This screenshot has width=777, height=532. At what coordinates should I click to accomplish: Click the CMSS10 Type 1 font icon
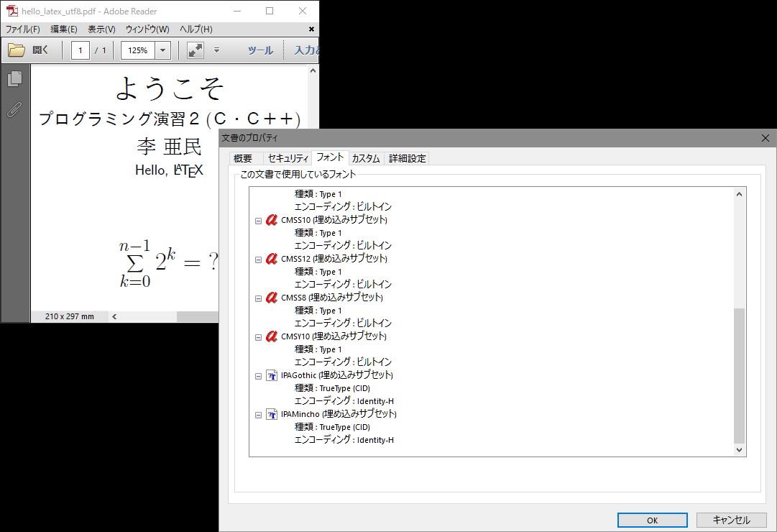[x=272, y=220]
